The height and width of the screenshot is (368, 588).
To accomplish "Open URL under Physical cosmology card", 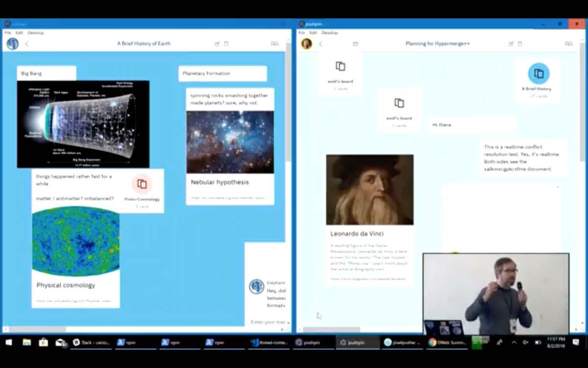I will pyautogui.click(x=73, y=300).
